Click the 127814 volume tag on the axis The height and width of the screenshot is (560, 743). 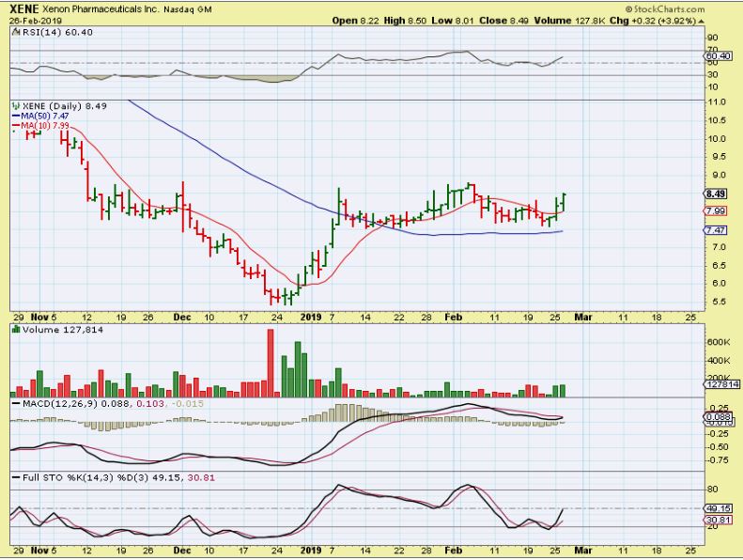722,384
